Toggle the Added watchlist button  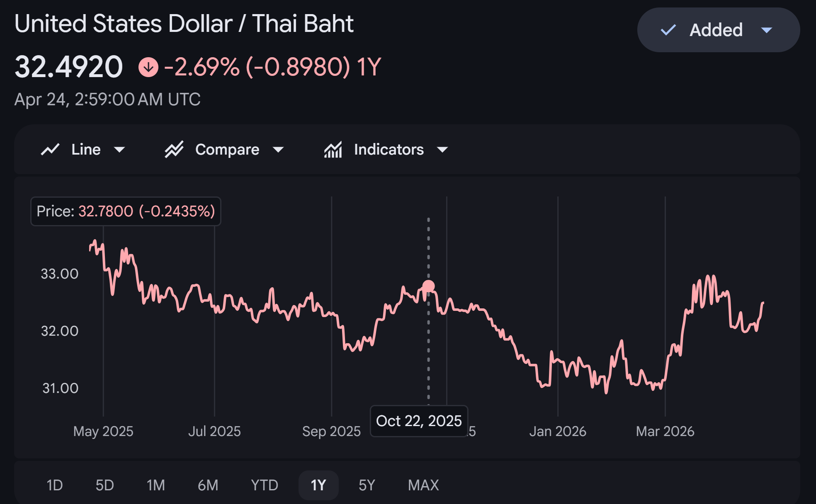tap(716, 30)
